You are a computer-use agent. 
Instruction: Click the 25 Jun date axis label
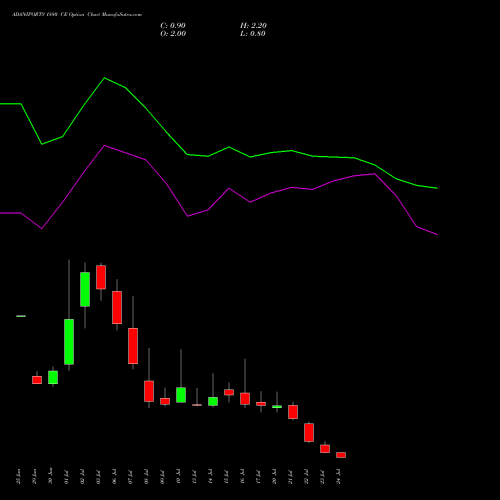[19, 477]
